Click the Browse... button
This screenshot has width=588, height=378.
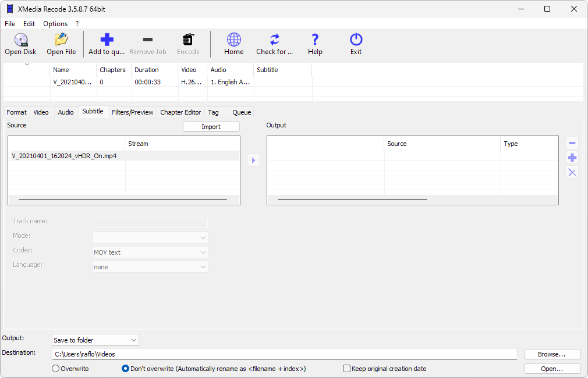point(552,354)
